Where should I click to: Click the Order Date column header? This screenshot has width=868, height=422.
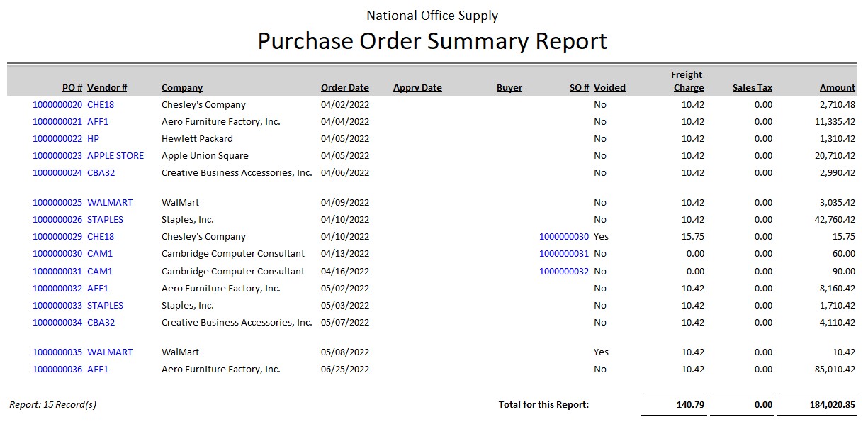(345, 88)
